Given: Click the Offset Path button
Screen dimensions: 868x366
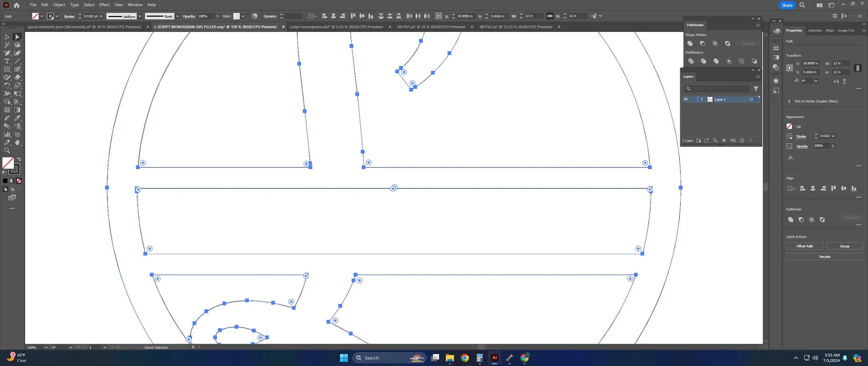Looking at the screenshot, I should (x=804, y=246).
